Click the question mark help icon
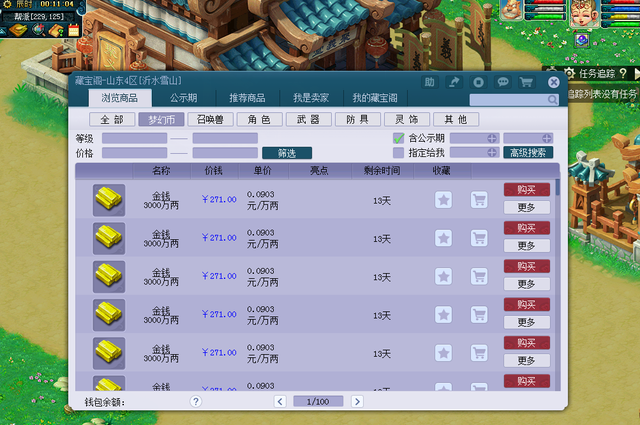This screenshot has height=425, width=640. pos(196,401)
